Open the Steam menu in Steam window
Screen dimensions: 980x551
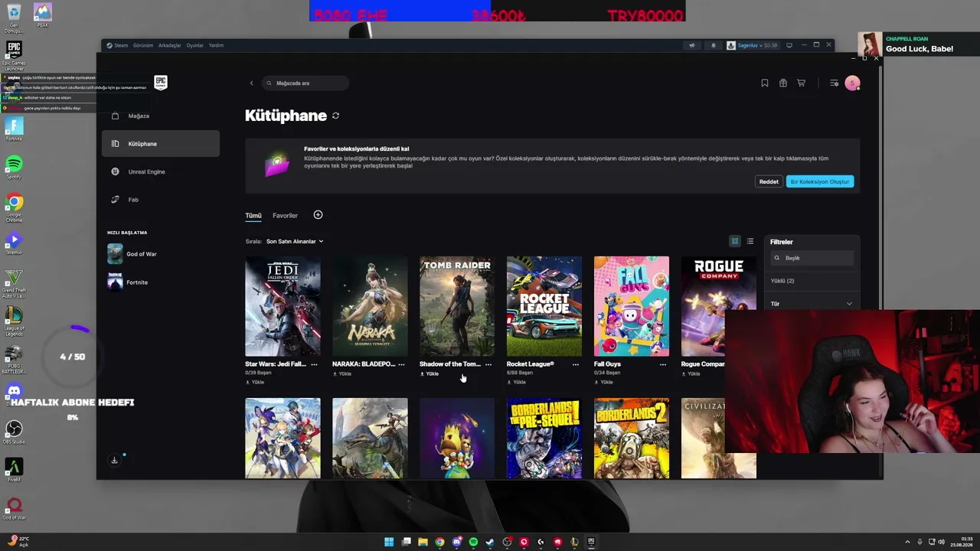tap(117, 45)
